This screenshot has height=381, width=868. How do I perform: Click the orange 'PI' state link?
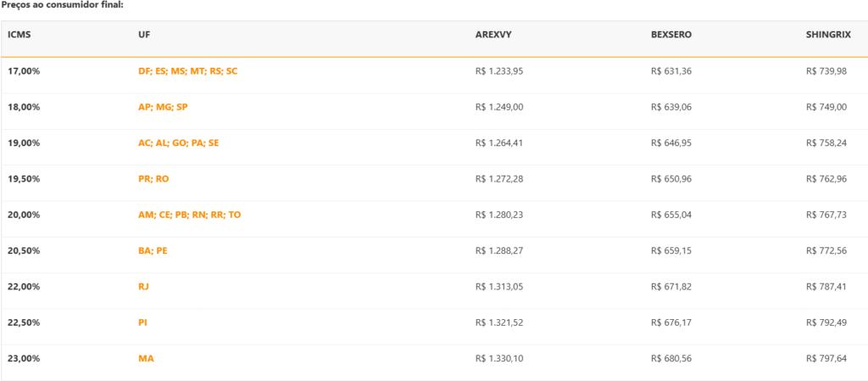click(142, 322)
